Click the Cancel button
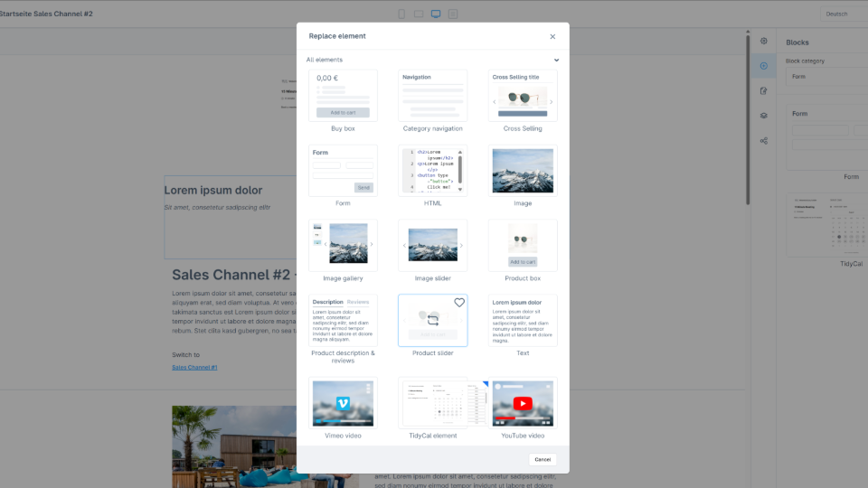This screenshot has height=488, width=868. 542,459
